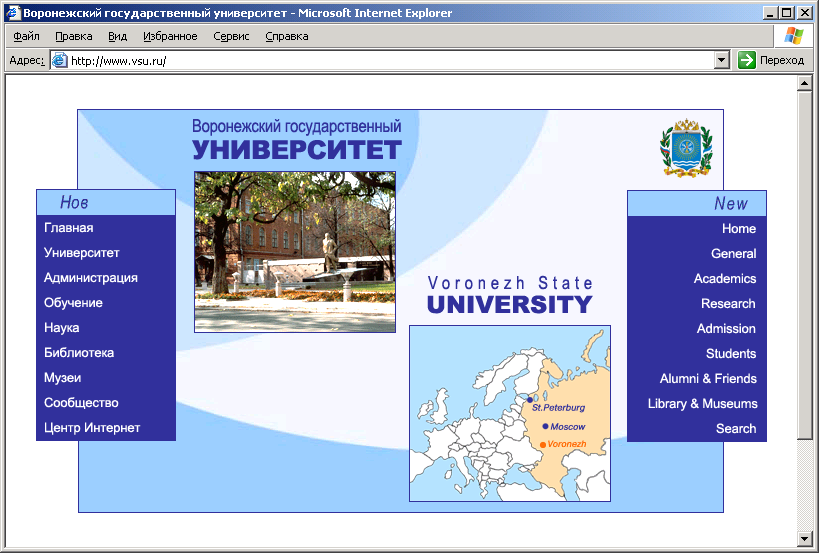The image size is (819, 553).
Task: Open the Наука section link
Action: [x=62, y=328]
